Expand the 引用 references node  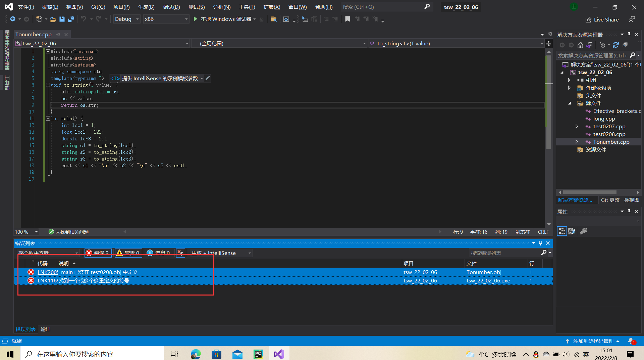coord(569,80)
